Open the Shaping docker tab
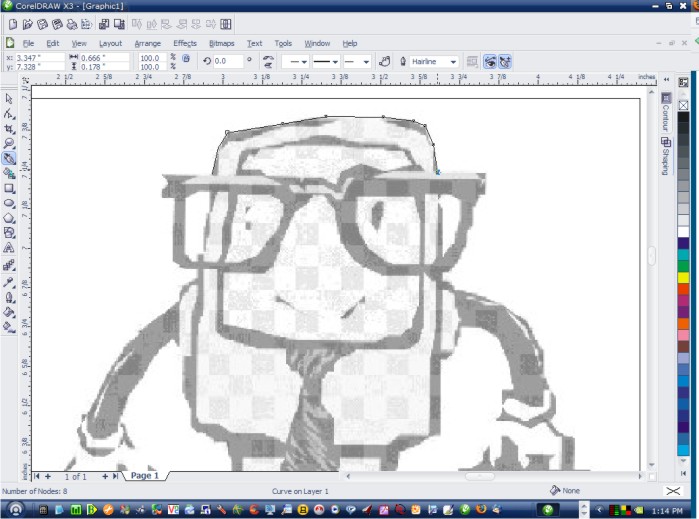Screen dimensions: 699x519 point(666,156)
